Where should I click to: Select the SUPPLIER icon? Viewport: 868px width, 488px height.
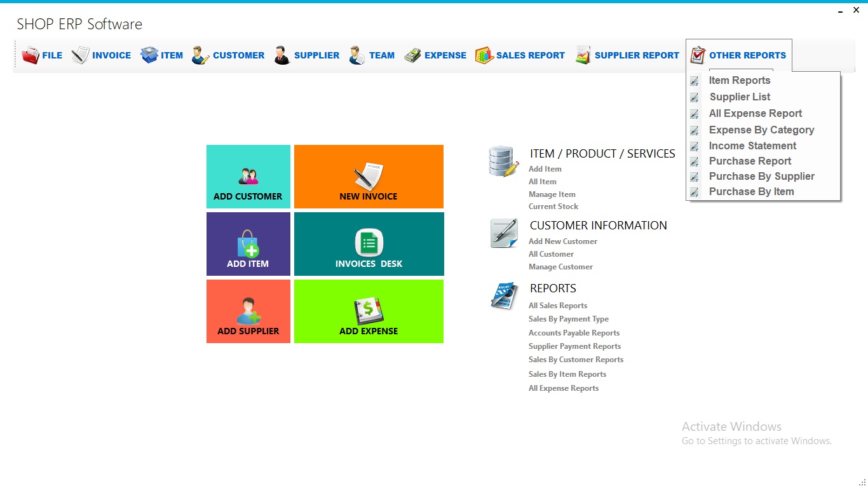pos(281,55)
